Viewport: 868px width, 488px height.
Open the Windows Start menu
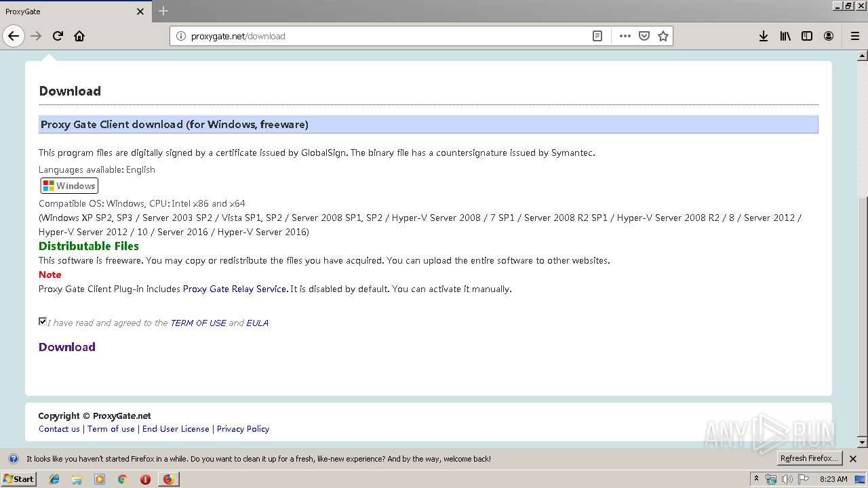(x=18, y=479)
